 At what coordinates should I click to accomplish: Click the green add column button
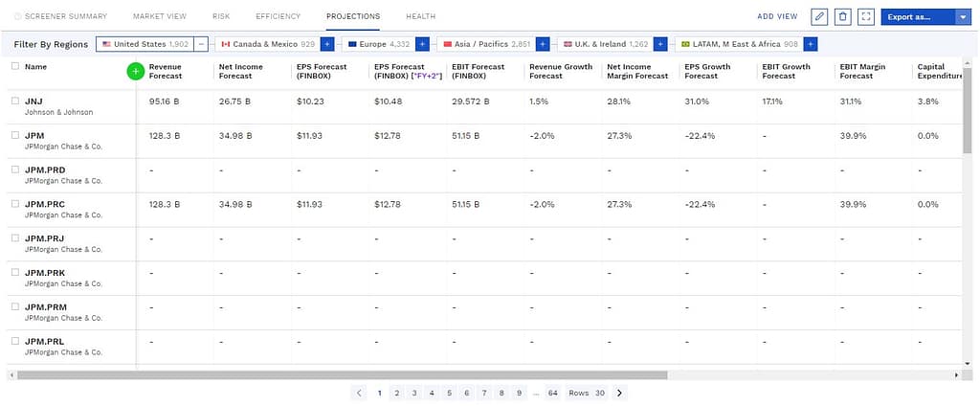(x=136, y=71)
